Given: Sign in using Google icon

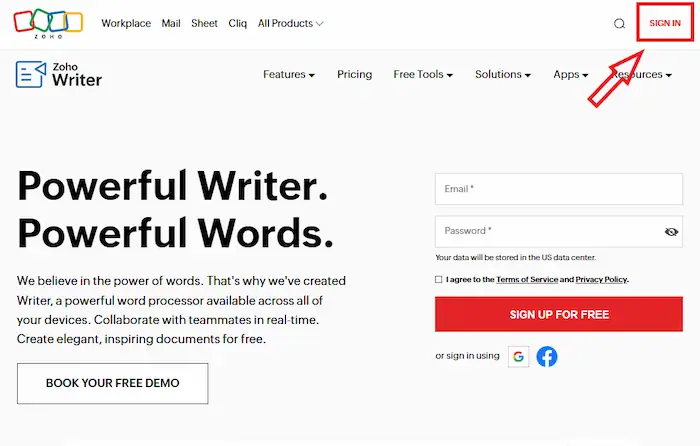Looking at the screenshot, I should click(x=518, y=356).
